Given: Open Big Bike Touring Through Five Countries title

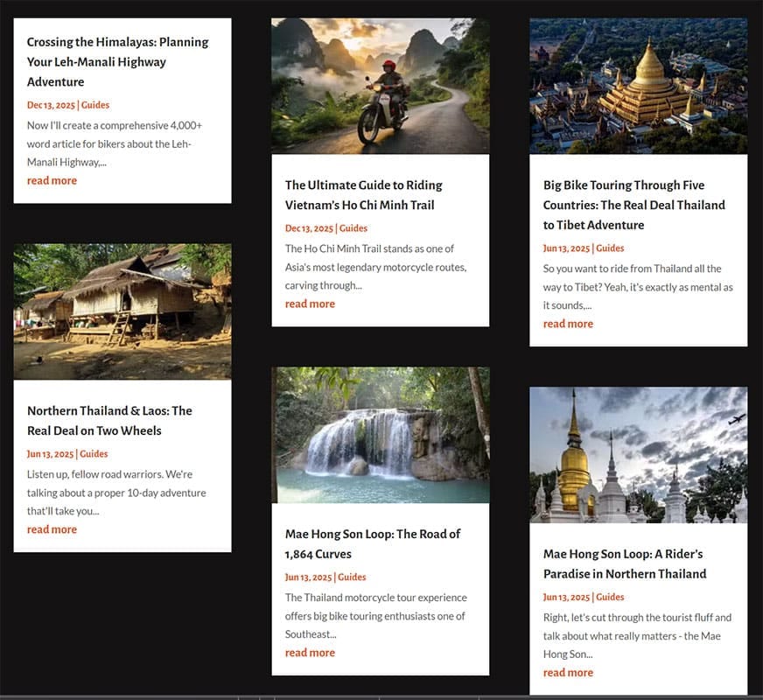Looking at the screenshot, I should (634, 205).
